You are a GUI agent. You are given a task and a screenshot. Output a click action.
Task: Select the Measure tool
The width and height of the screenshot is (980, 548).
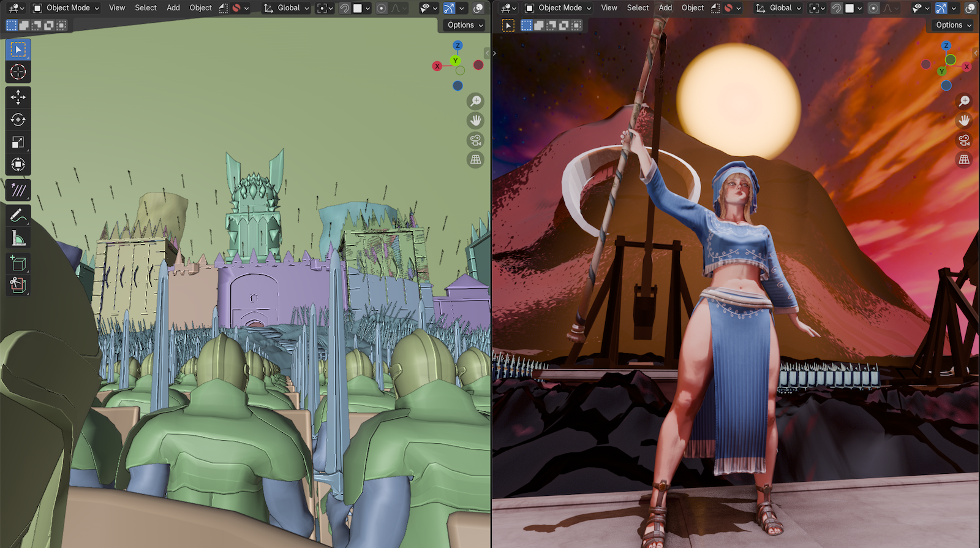[18, 238]
